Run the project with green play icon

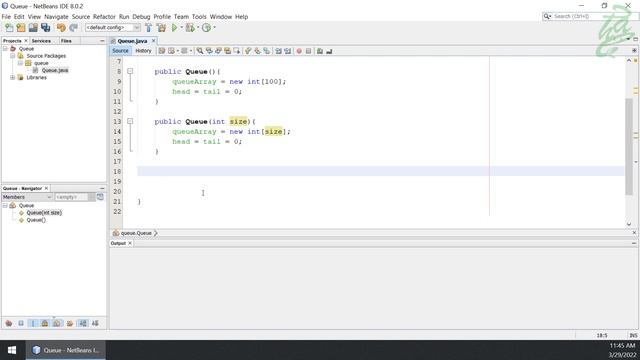point(174,27)
